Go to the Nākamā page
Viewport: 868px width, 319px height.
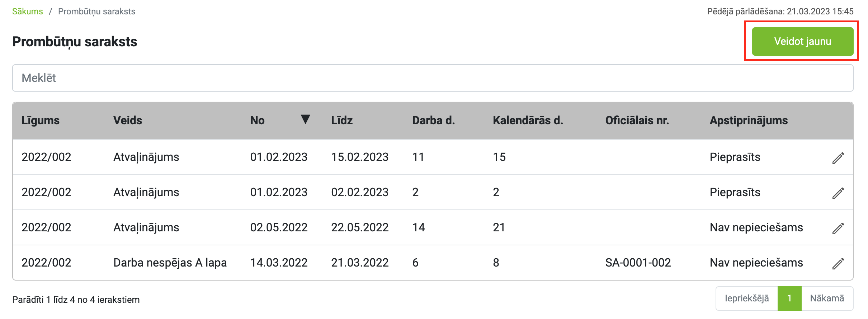(827, 299)
